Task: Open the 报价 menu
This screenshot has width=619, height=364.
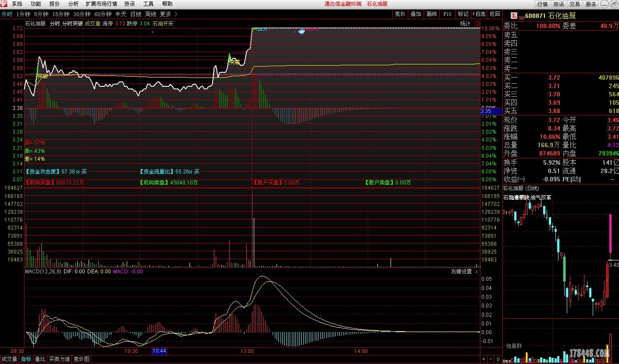Action: (55, 4)
